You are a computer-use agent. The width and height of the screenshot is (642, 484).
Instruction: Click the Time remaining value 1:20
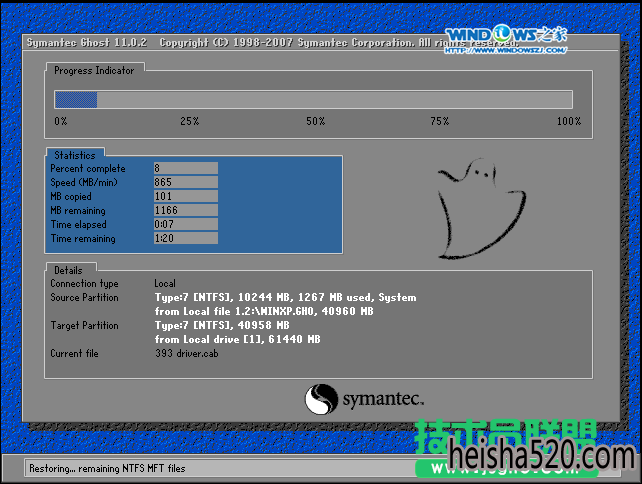[185, 238]
